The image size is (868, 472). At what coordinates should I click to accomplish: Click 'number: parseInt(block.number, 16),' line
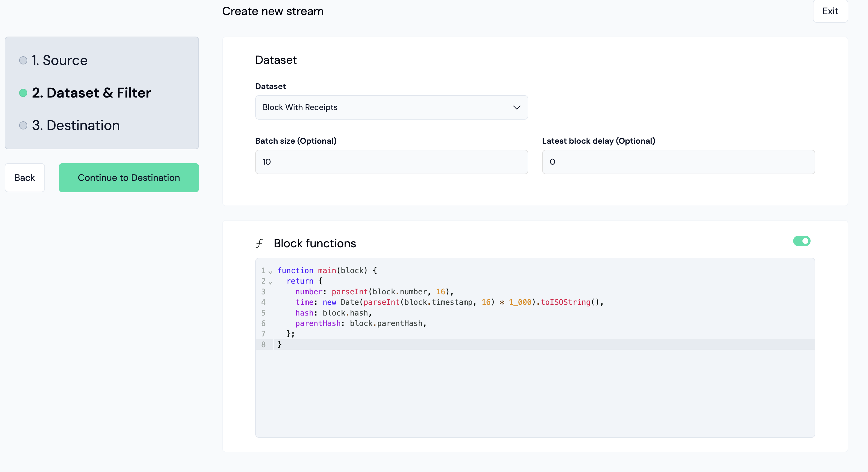tap(374, 292)
